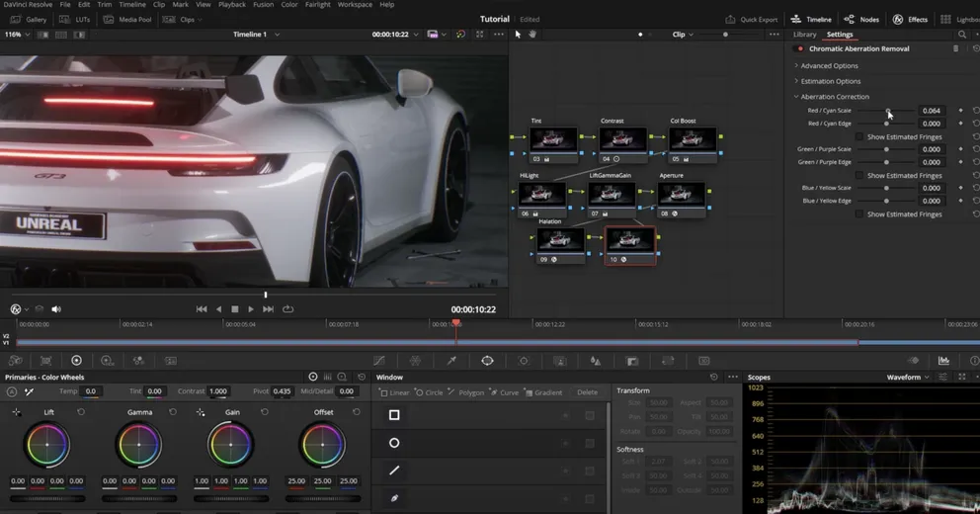
Task: Switch to the Library tab
Action: (804, 35)
